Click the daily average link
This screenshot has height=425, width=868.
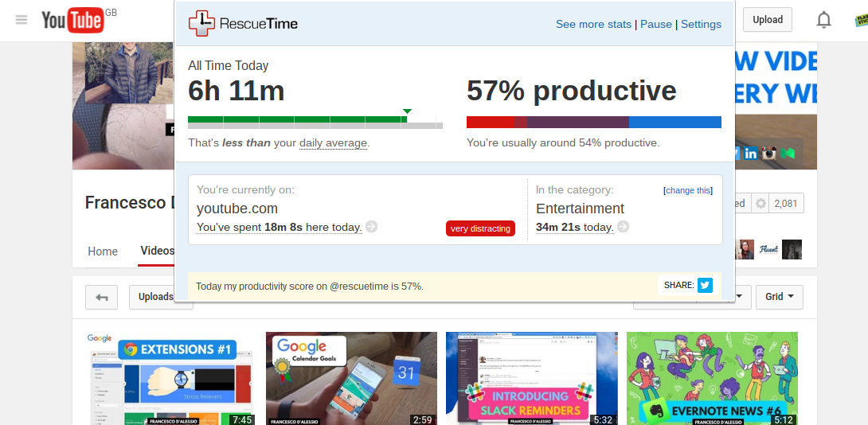pos(333,142)
